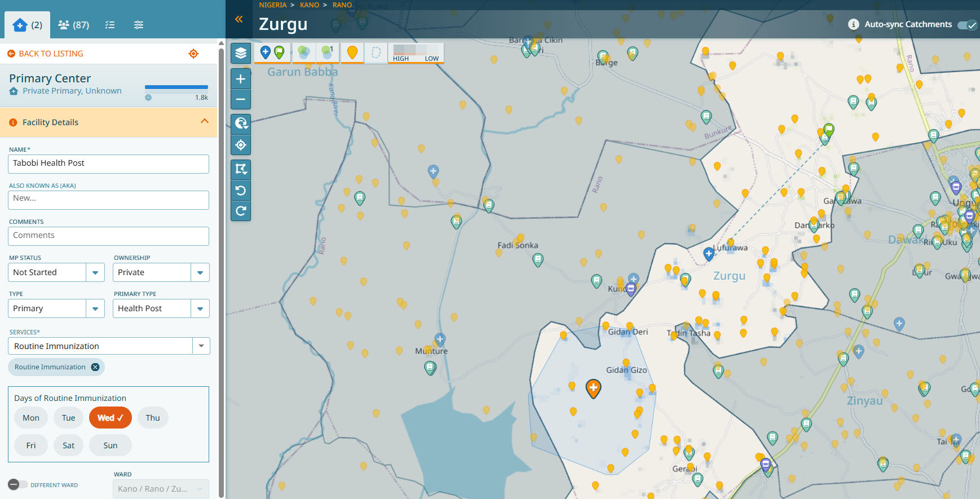Zoom in on the map

click(x=241, y=79)
